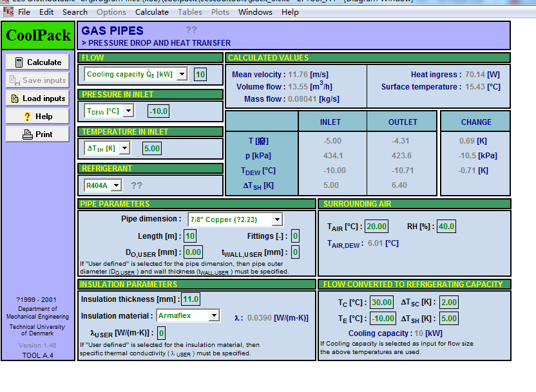This screenshot has height=392, width=536.
Task: Click the ?? mark next to GAS PIPES title
Action: pyautogui.click(x=191, y=30)
